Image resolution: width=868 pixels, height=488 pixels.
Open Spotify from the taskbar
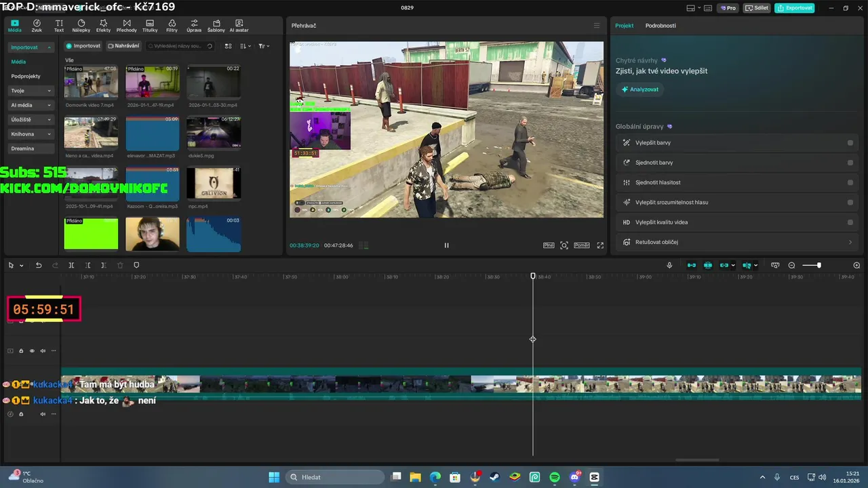click(x=555, y=477)
